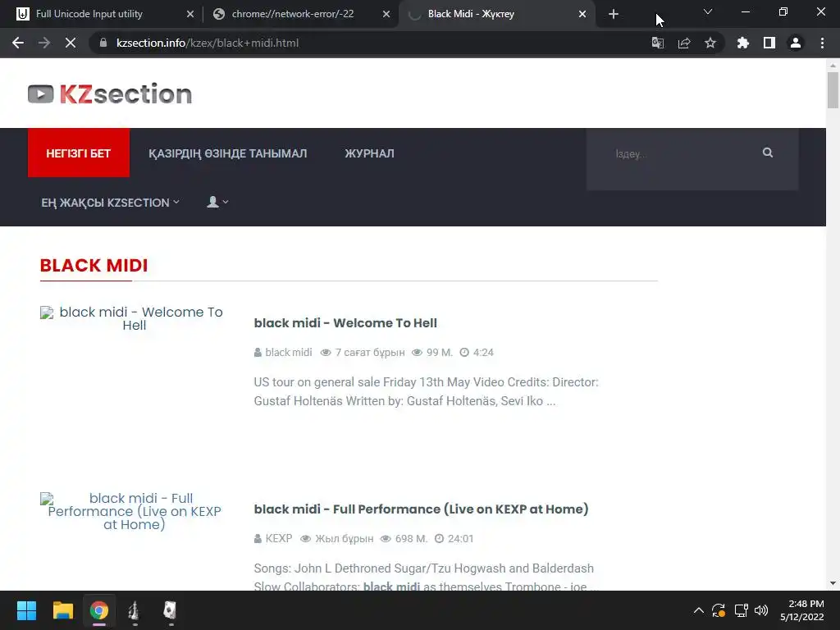Viewport: 840px width, 630px height.
Task: Close the Full Unicode Input utility tab
Action: [190, 15]
